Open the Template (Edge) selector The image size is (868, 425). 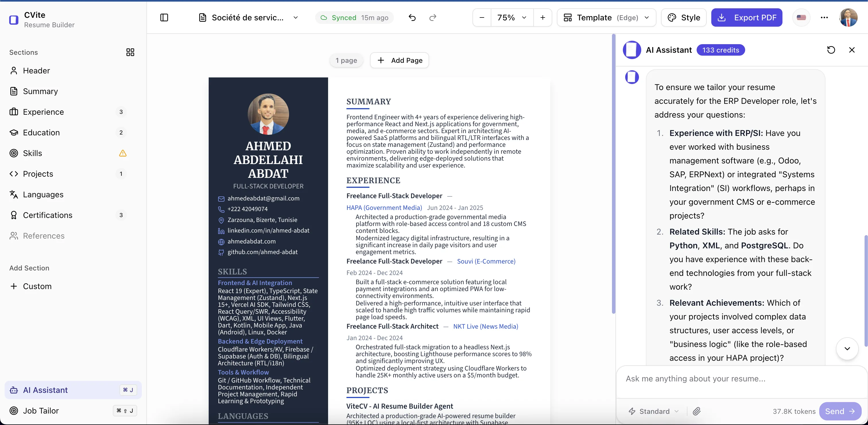pos(606,18)
